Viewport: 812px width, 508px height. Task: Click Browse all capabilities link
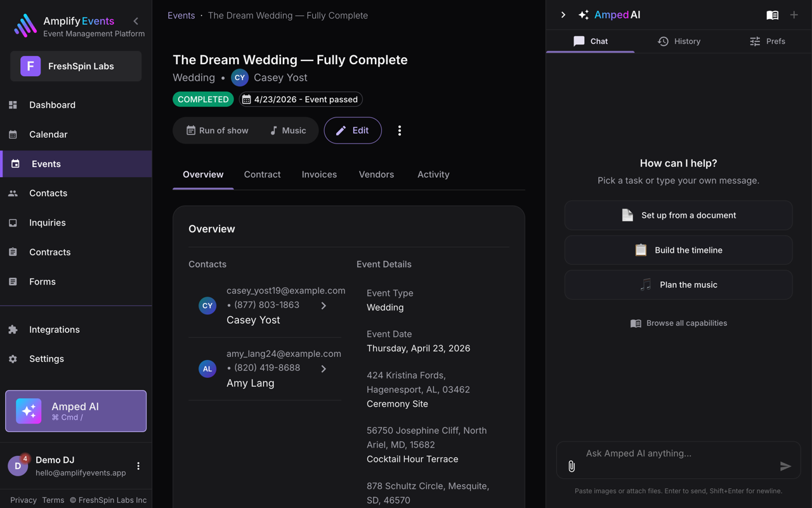(x=679, y=323)
